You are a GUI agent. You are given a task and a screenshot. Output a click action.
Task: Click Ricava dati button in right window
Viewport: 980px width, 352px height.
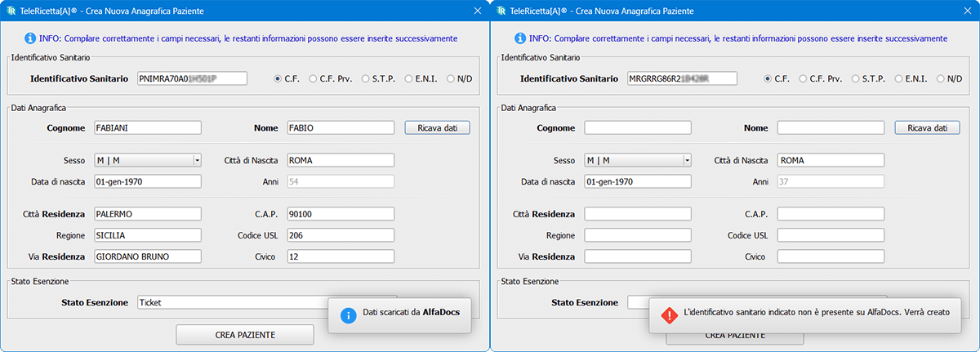coord(927,128)
